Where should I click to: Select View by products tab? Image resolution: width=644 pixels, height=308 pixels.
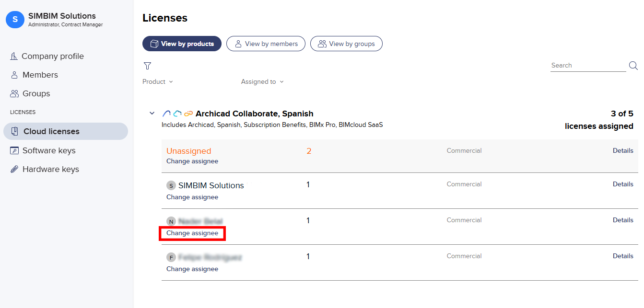pos(182,44)
